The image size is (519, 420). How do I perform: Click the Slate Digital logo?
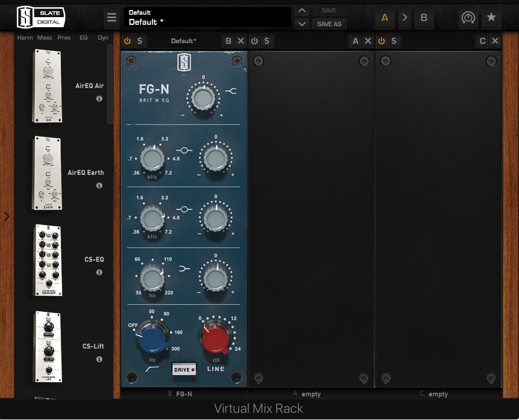[41, 17]
